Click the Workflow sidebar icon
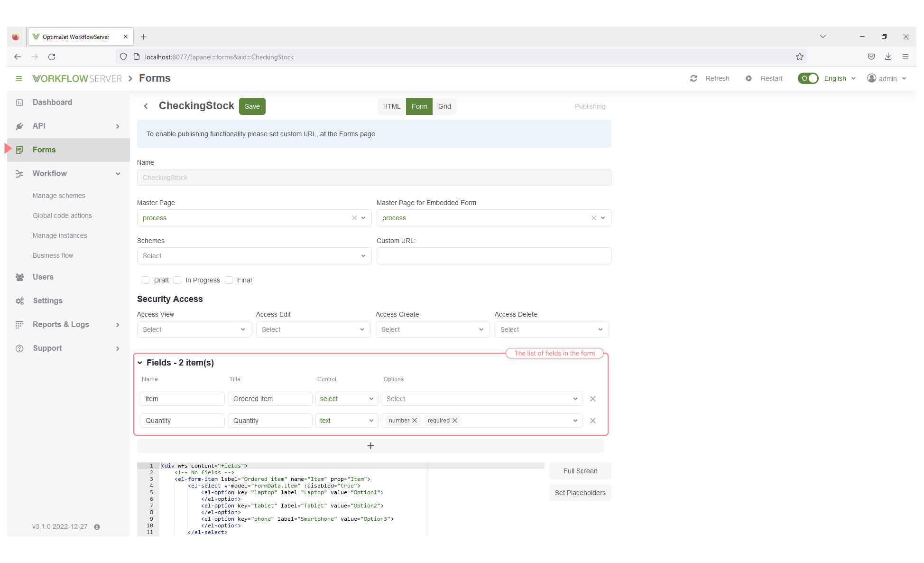Image resolution: width=924 pixels, height=563 pixels. pos(19,174)
